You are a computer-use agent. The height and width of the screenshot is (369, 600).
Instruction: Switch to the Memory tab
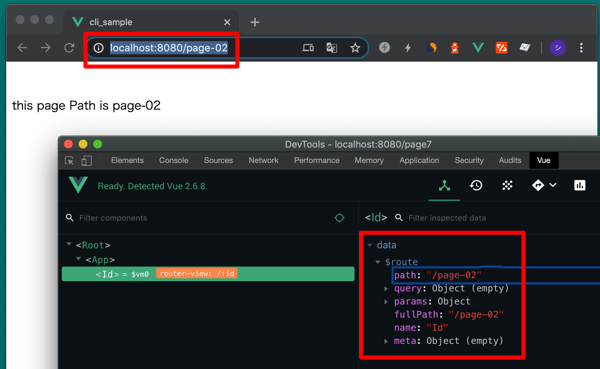(369, 160)
